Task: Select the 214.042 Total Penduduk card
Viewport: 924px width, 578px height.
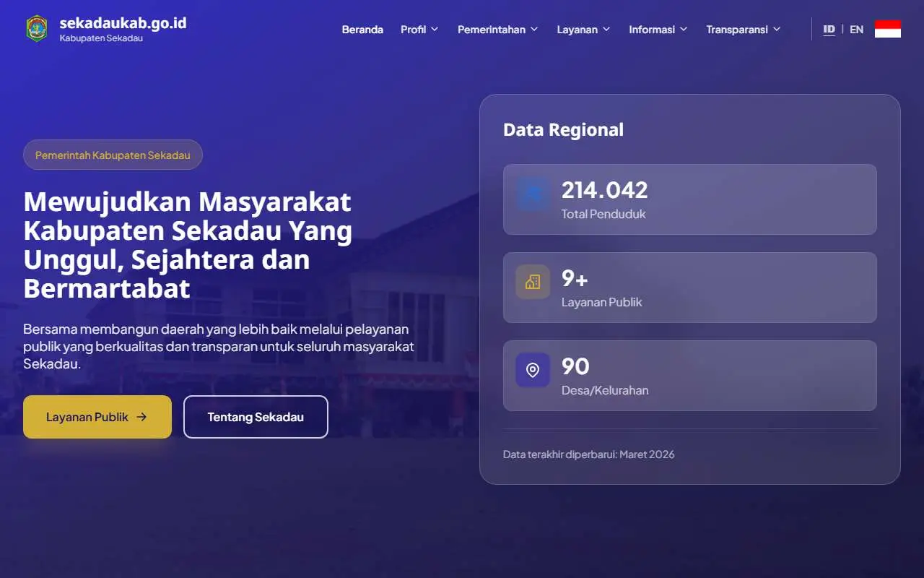Action: (690, 199)
